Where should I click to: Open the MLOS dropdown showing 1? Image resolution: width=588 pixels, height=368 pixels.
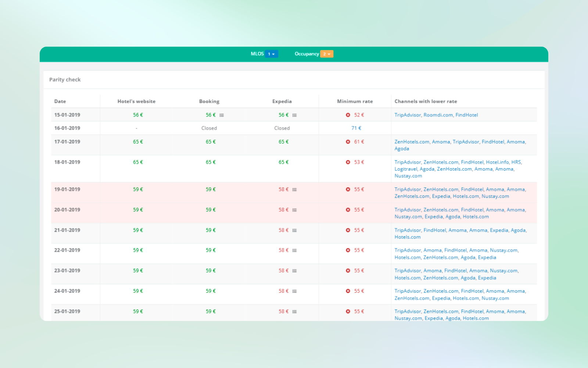pyautogui.click(x=271, y=54)
